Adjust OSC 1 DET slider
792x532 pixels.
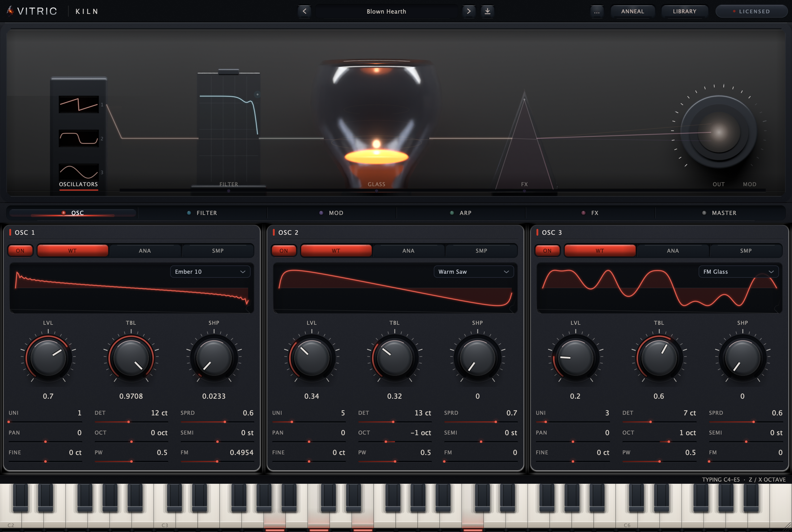point(131,422)
